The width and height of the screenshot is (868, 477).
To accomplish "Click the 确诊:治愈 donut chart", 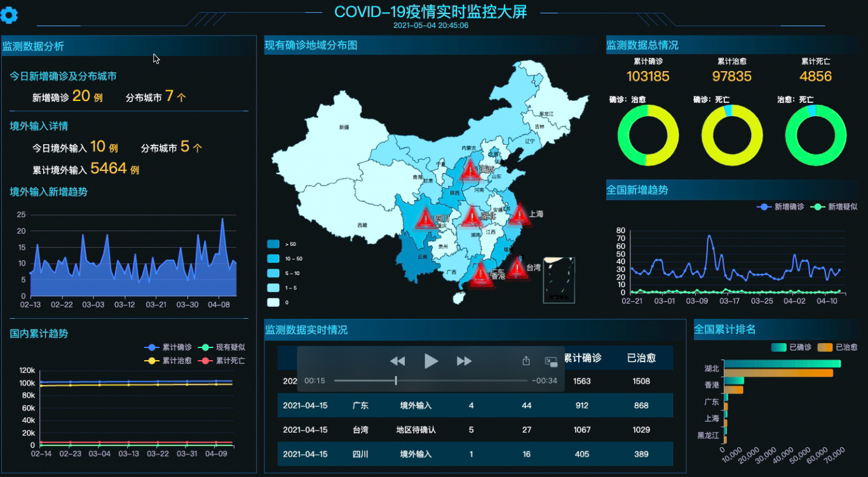I will [648, 135].
